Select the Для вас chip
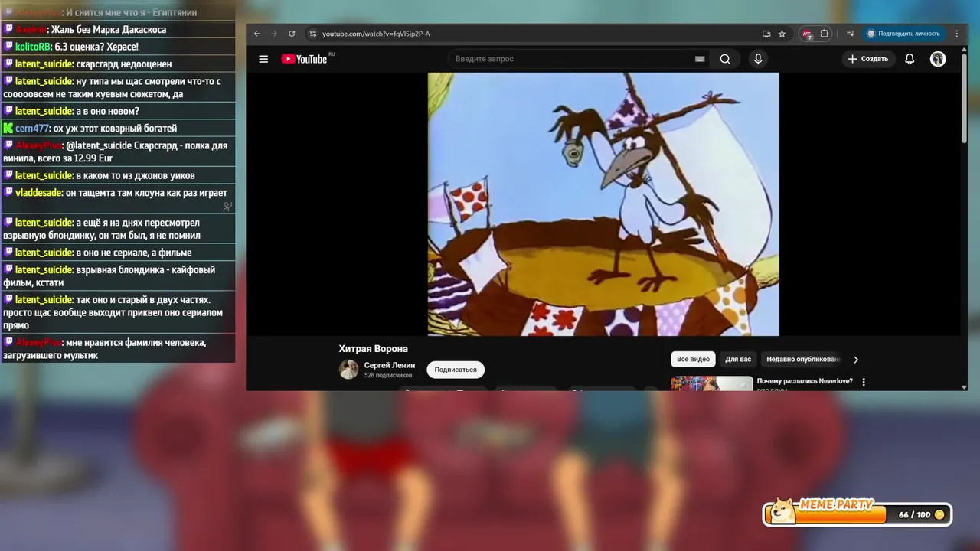 click(738, 359)
